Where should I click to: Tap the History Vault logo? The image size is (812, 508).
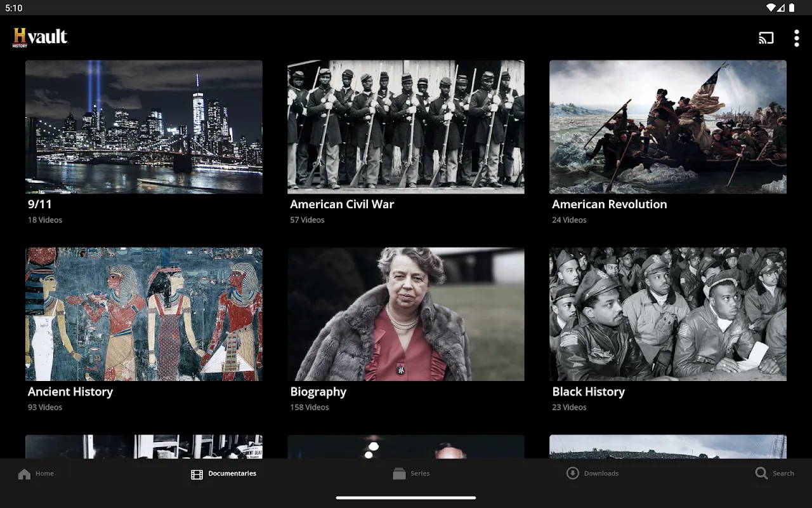pos(40,38)
